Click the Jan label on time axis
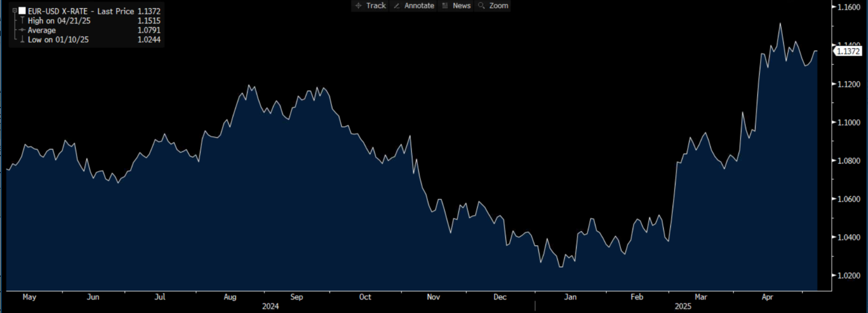This screenshot has height=313, width=868. click(x=571, y=297)
